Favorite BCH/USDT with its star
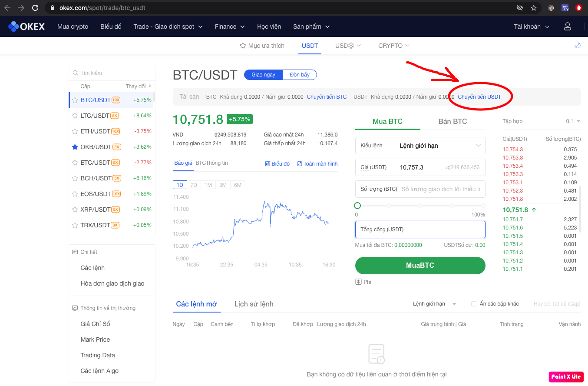Image resolution: width=588 pixels, height=386 pixels. coord(75,178)
